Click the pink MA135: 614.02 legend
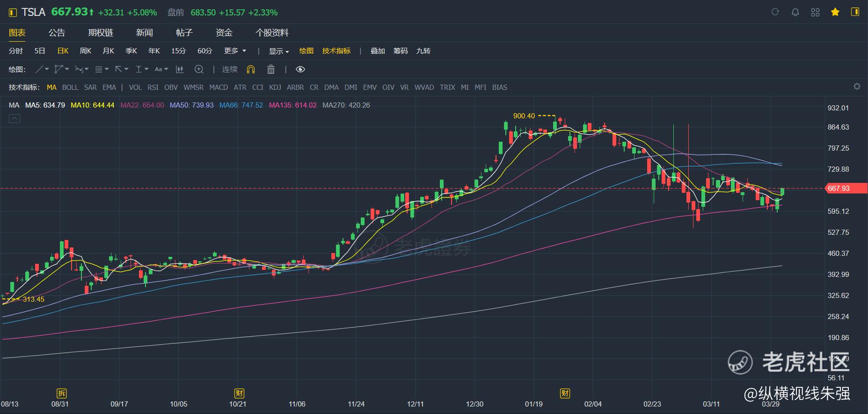 click(x=293, y=105)
